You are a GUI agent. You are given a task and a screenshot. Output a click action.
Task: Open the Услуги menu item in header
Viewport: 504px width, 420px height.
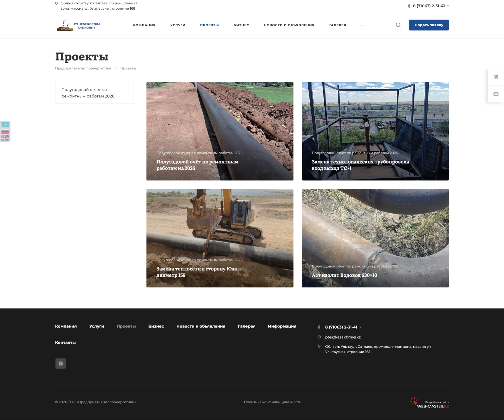pos(178,25)
